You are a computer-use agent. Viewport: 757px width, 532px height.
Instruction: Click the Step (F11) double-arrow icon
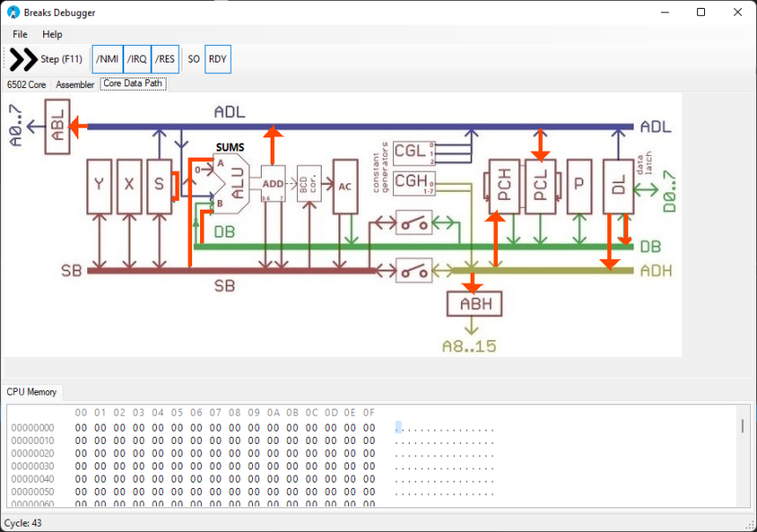click(23, 60)
